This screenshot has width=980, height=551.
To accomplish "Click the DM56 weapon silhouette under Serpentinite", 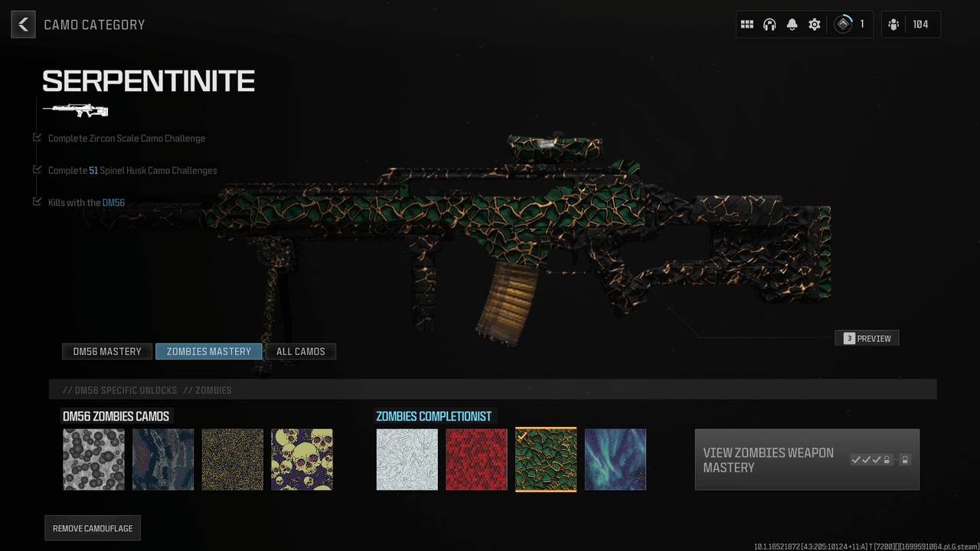I will [74, 109].
